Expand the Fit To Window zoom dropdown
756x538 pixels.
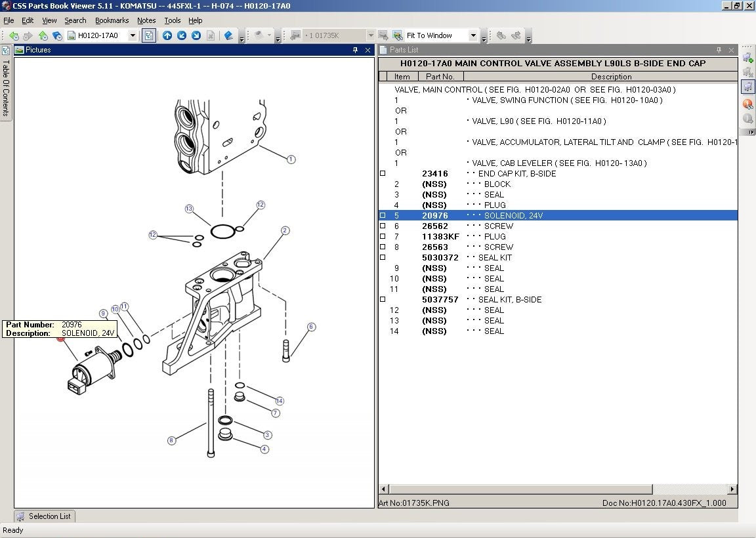[x=473, y=35]
